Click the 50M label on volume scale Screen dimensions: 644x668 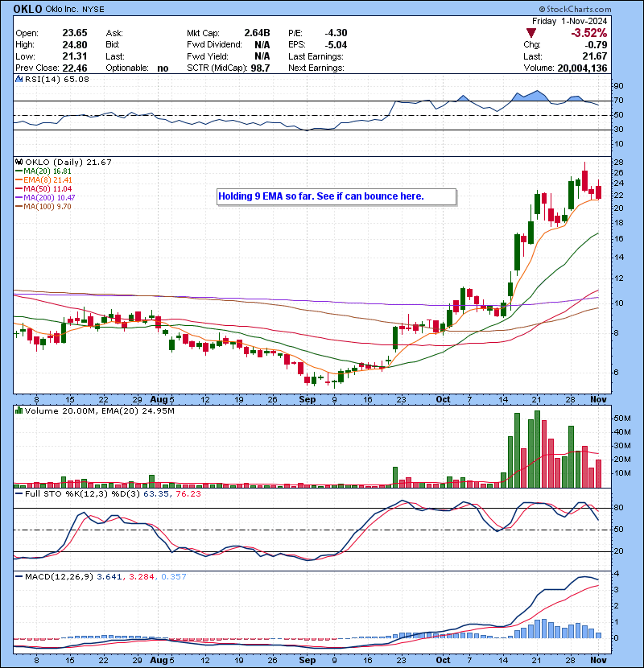pyautogui.click(x=622, y=419)
